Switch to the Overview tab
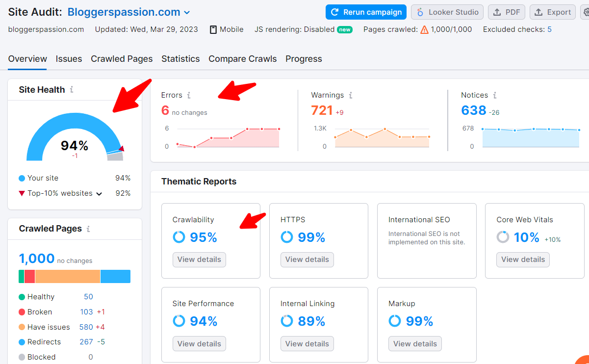Image resolution: width=589 pixels, height=364 pixels. click(27, 59)
